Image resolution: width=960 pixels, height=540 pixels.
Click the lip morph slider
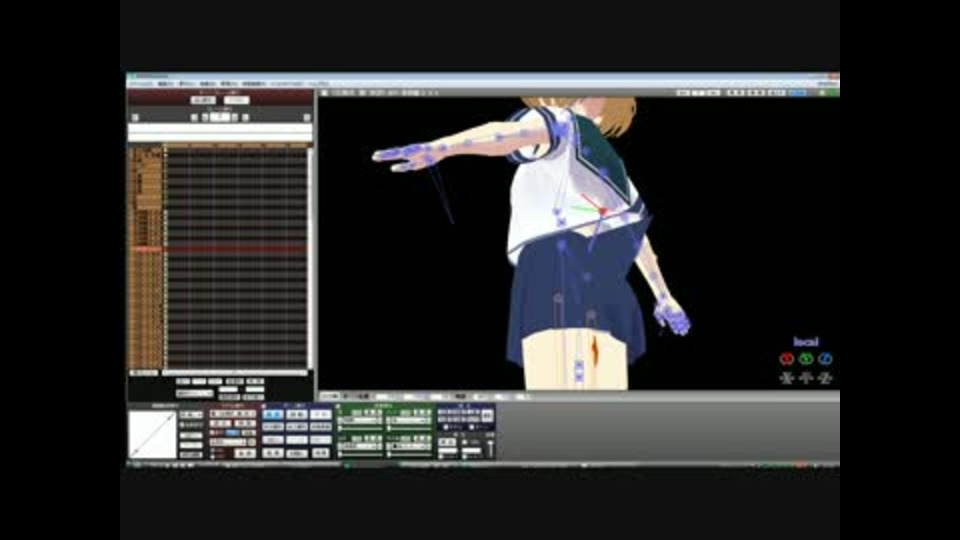click(x=410, y=429)
